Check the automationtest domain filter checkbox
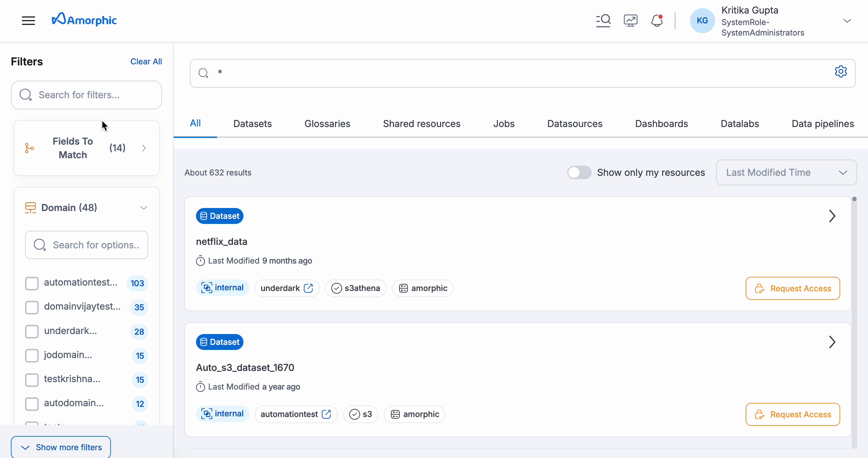Image resolution: width=868 pixels, height=458 pixels. [32, 284]
